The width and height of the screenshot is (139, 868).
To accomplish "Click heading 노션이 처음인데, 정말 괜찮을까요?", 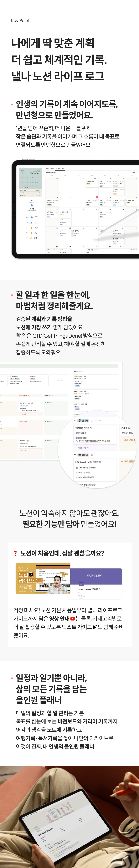I will point(62,553).
